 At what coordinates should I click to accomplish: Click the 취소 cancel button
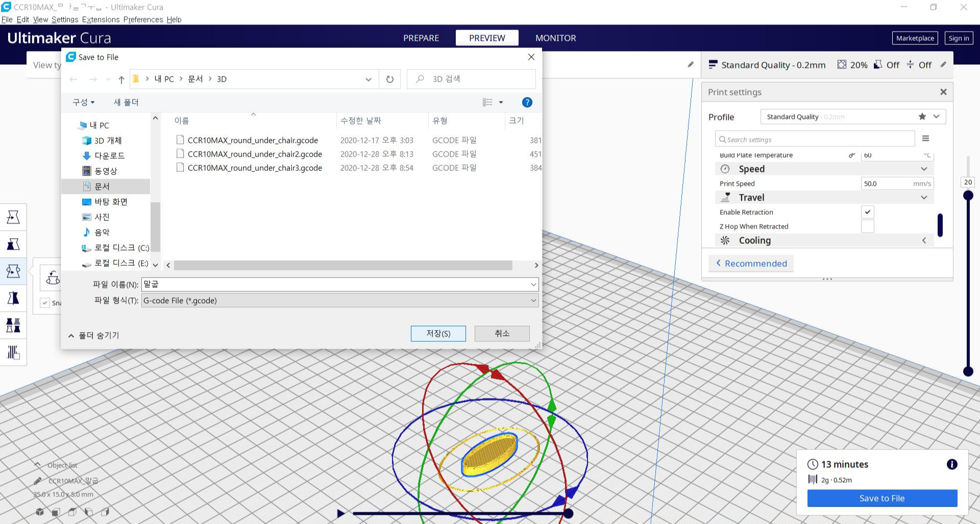pyautogui.click(x=502, y=333)
